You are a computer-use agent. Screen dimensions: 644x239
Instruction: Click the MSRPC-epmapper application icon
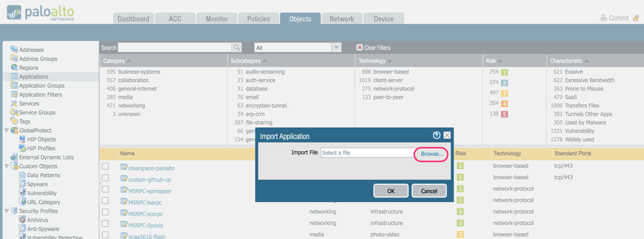[124, 191]
